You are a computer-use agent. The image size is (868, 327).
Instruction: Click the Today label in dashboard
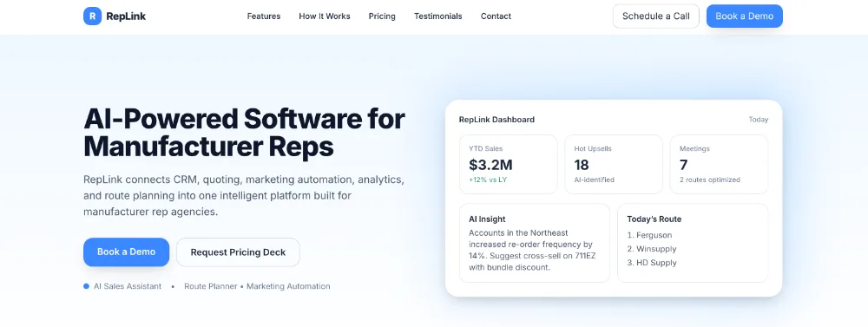coord(759,120)
